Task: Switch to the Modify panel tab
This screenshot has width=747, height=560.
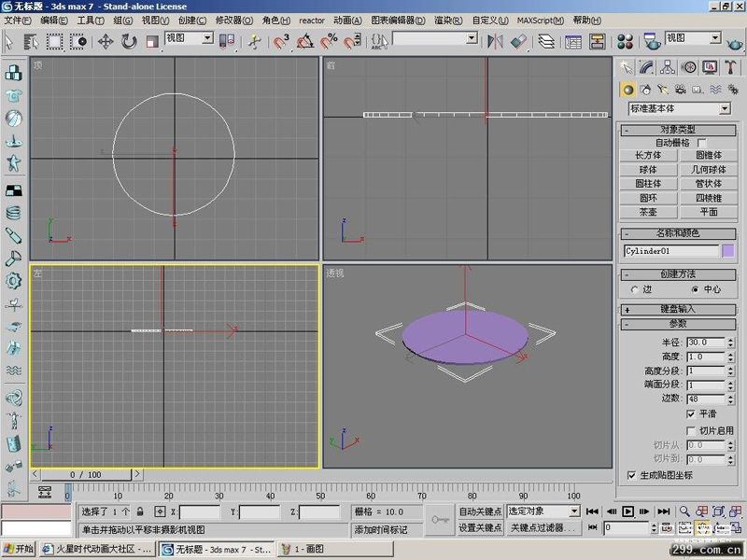Action: [646, 67]
